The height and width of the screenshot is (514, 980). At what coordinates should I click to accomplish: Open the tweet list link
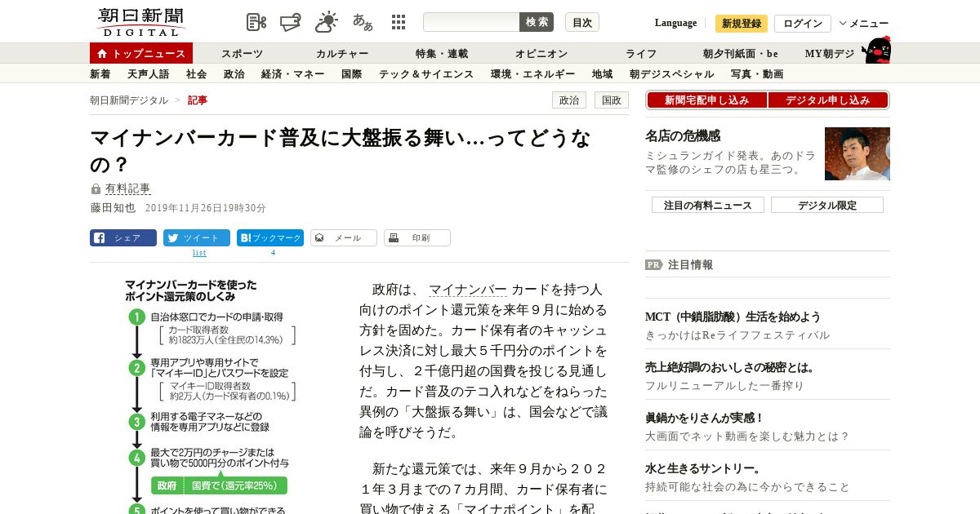[x=199, y=253]
